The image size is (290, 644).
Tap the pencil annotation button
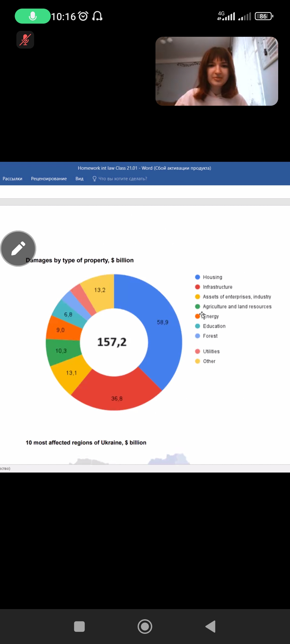click(18, 248)
